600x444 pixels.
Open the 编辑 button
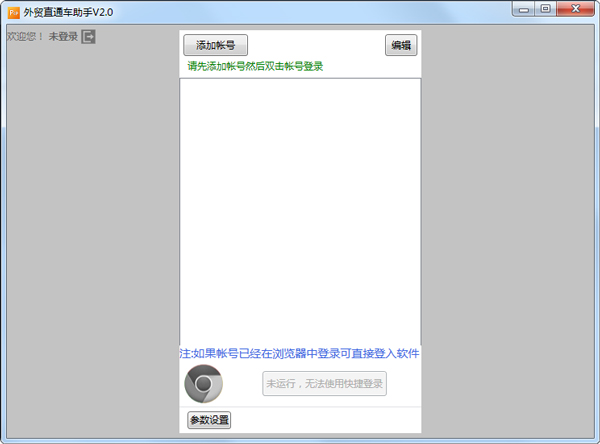401,45
